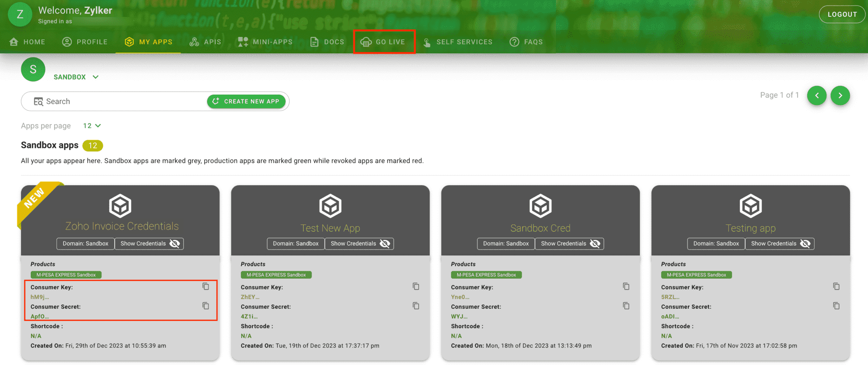
Task: Open the MINI-APPS menu item
Action: (x=265, y=42)
